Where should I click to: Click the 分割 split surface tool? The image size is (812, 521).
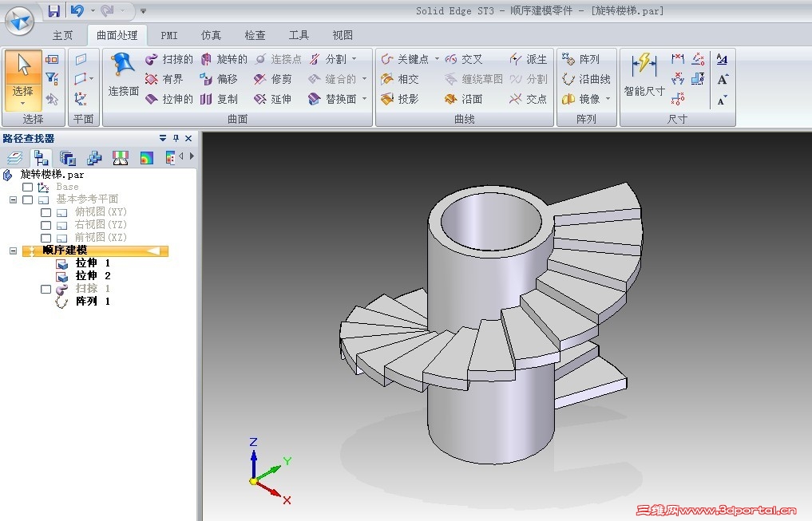coord(328,60)
